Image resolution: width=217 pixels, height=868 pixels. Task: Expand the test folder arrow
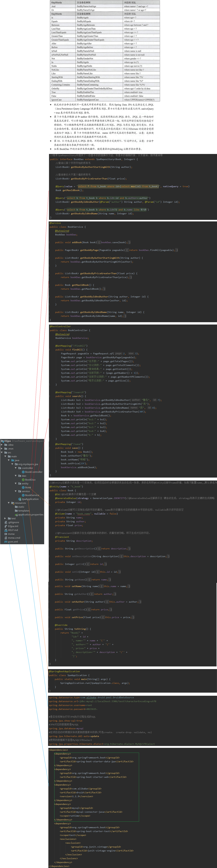pos(5,518)
